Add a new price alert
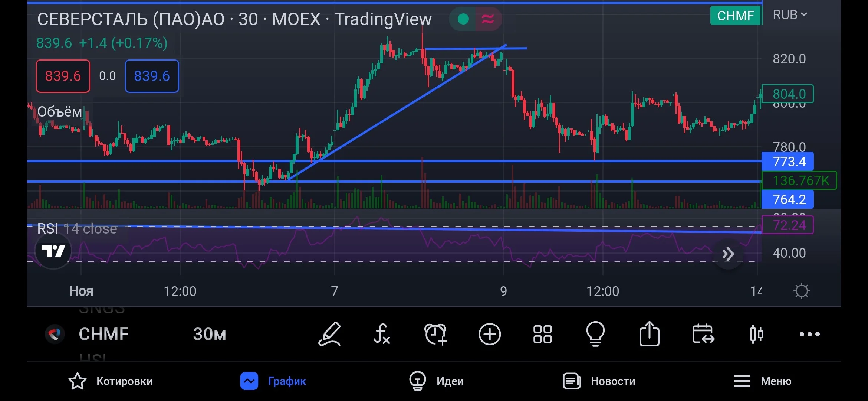The width and height of the screenshot is (868, 401). click(x=436, y=334)
